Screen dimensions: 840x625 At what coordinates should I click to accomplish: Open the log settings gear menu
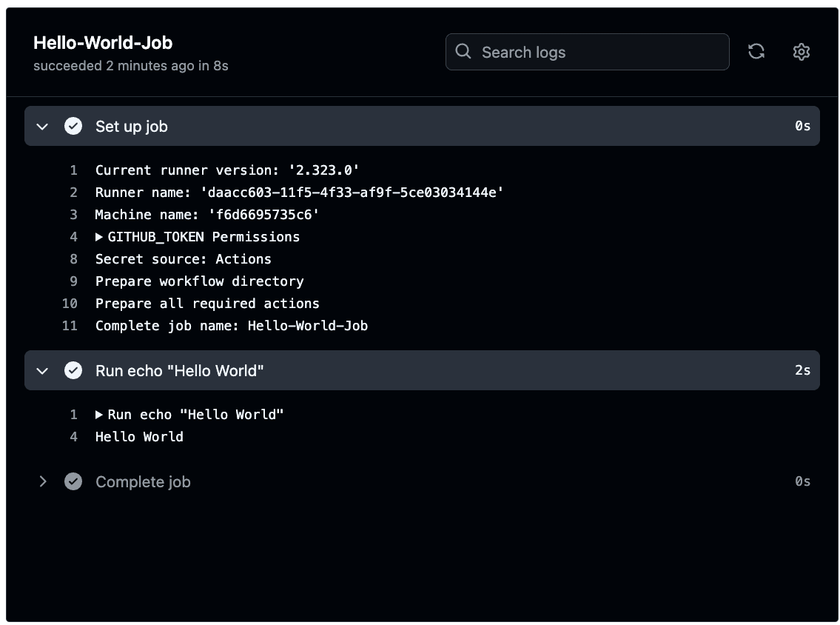point(801,51)
